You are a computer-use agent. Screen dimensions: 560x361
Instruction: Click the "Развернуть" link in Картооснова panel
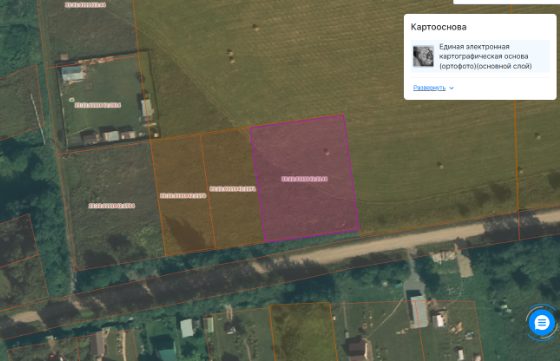[429, 87]
